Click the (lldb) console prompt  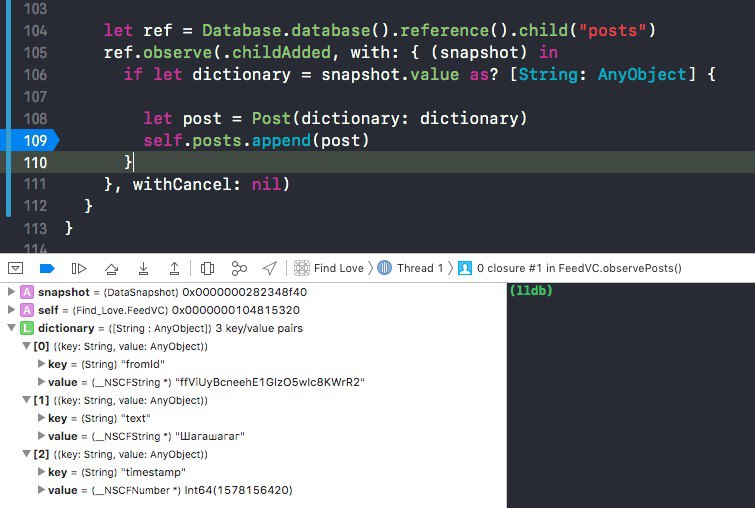tap(531, 290)
